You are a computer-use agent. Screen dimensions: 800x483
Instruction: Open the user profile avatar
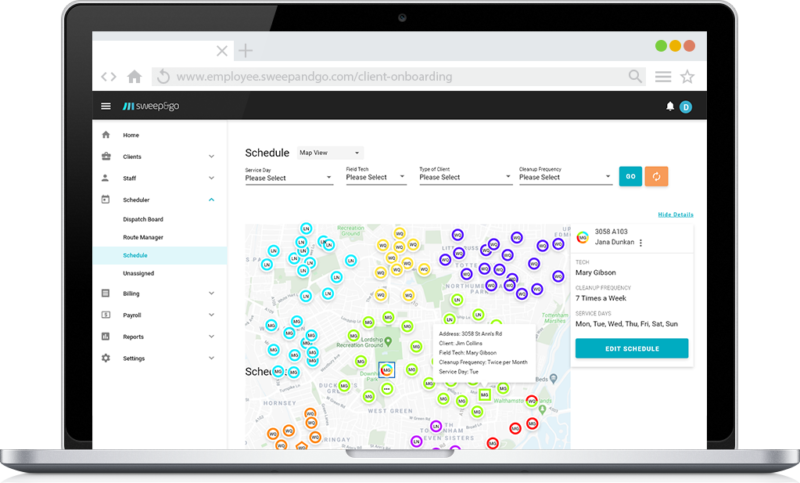point(686,107)
